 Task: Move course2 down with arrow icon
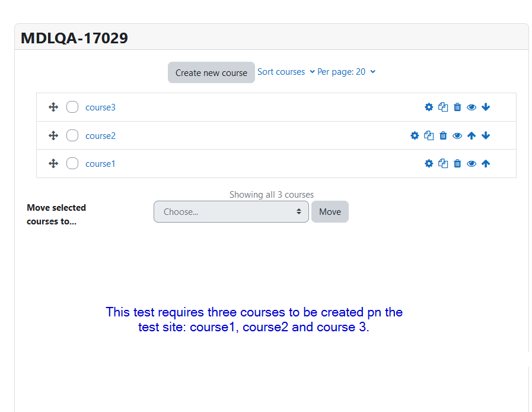pyautogui.click(x=486, y=135)
